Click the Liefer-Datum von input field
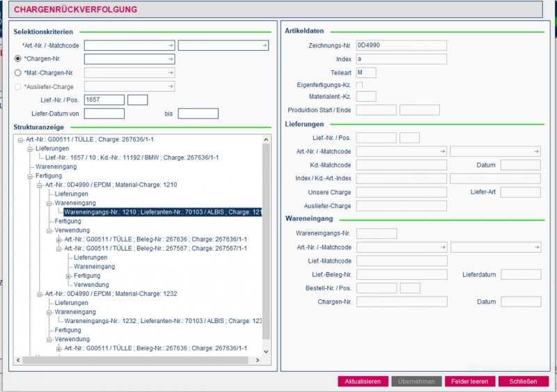The width and height of the screenshot is (557, 392). [104, 113]
